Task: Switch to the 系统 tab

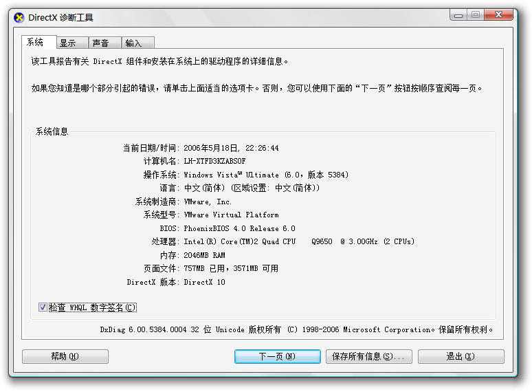Action: tap(38, 42)
